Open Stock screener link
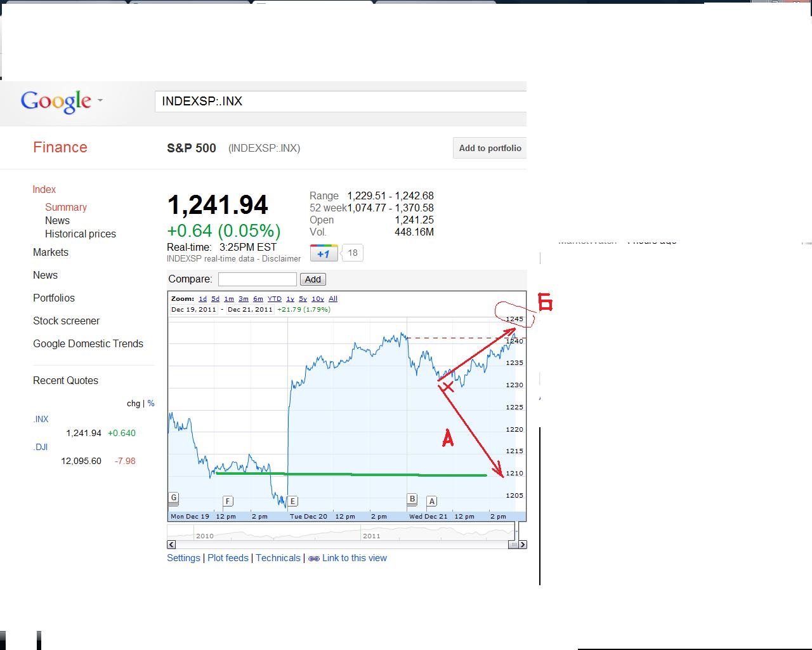The image size is (812, 650). 67,321
